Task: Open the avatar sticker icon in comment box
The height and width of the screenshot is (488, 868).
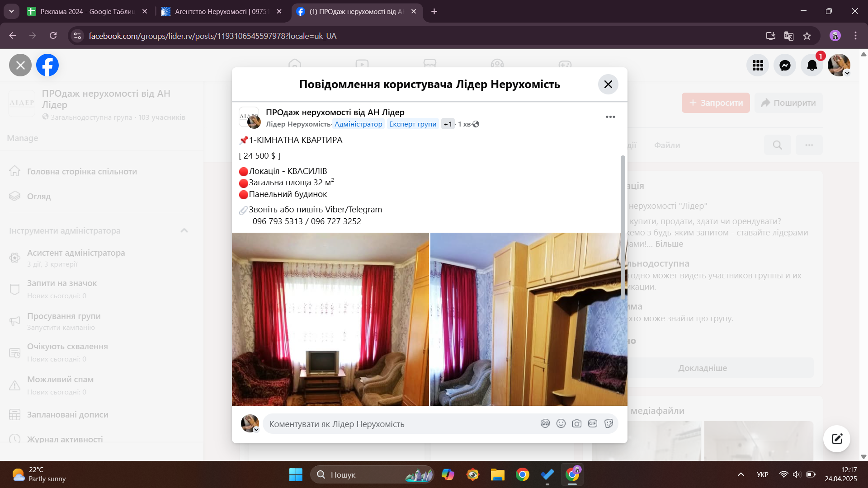Action: pos(545,424)
